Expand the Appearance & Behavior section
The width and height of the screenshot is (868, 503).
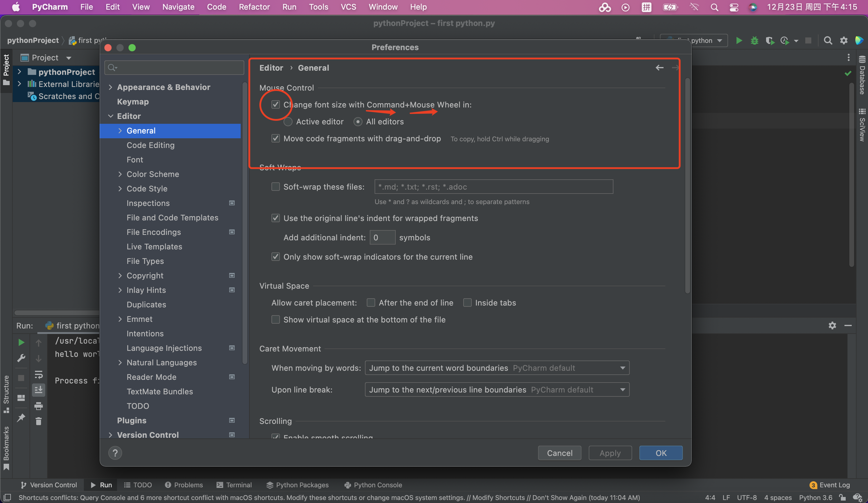click(x=110, y=87)
